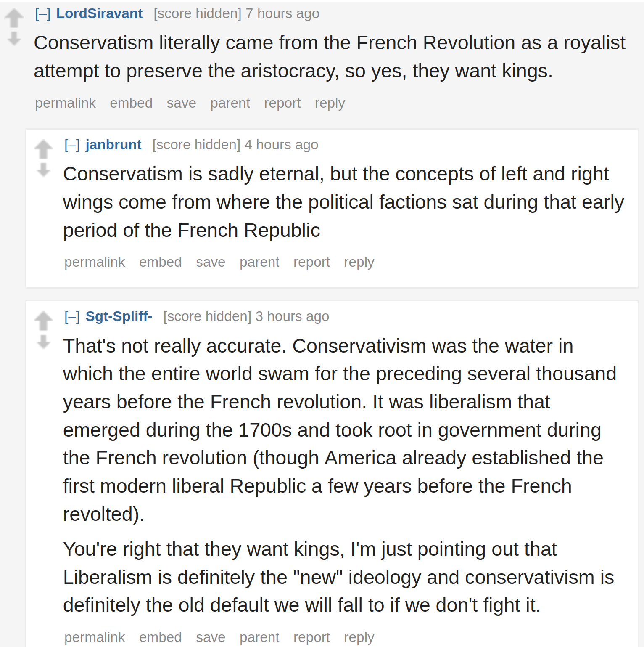The width and height of the screenshot is (644, 647).
Task: Go to parent of janbrunt's comment
Action: click(259, 262)
